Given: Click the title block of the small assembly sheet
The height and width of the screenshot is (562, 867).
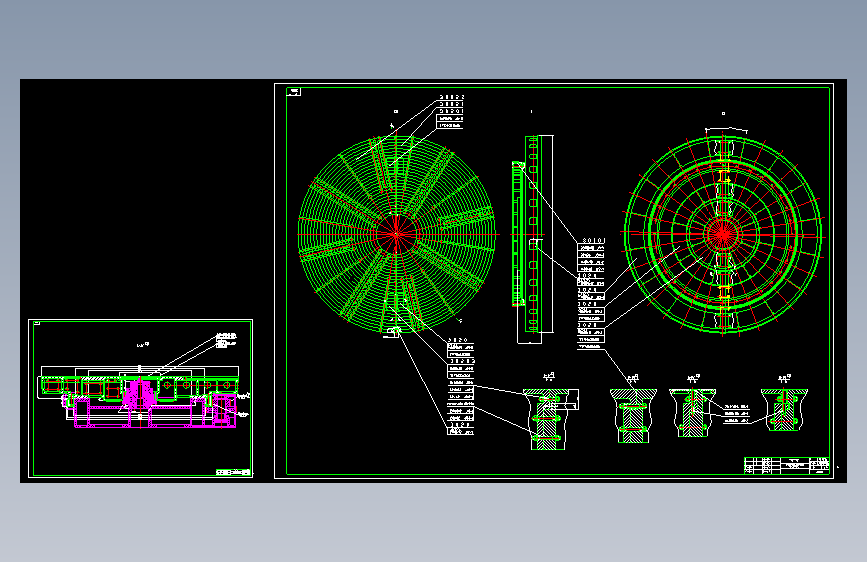Looking at the screenshot, I should [233, 472].
